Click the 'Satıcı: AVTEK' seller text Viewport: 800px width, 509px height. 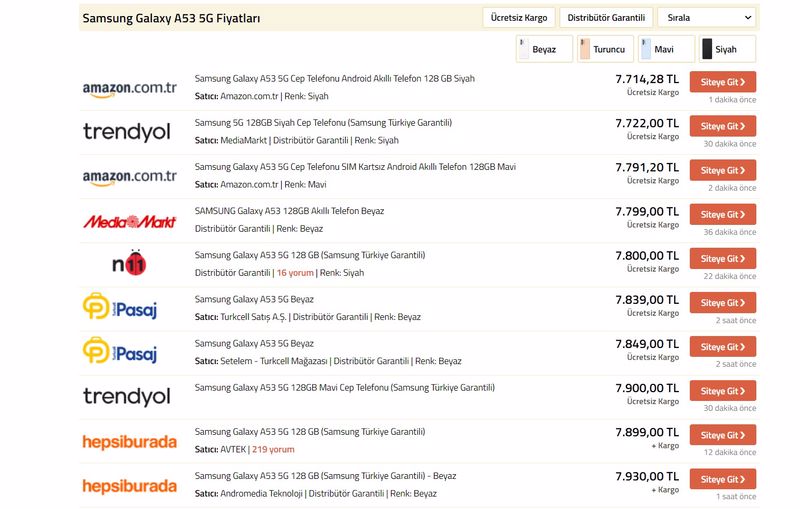pos(220,449)
